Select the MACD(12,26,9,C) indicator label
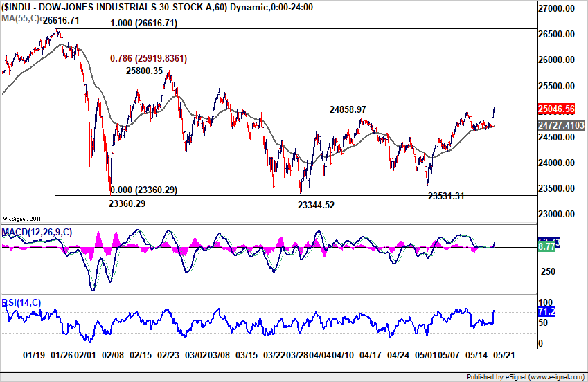 tap(37, 232)
